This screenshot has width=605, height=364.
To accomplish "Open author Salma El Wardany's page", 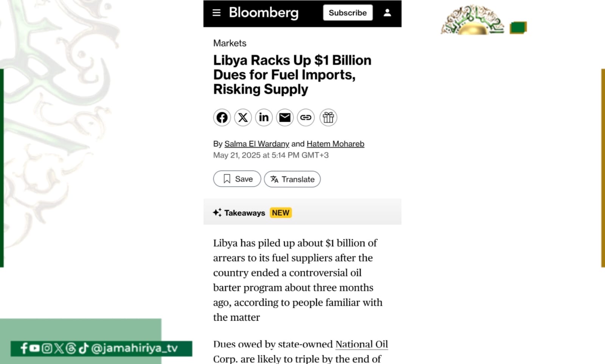I will pos(257,144).
